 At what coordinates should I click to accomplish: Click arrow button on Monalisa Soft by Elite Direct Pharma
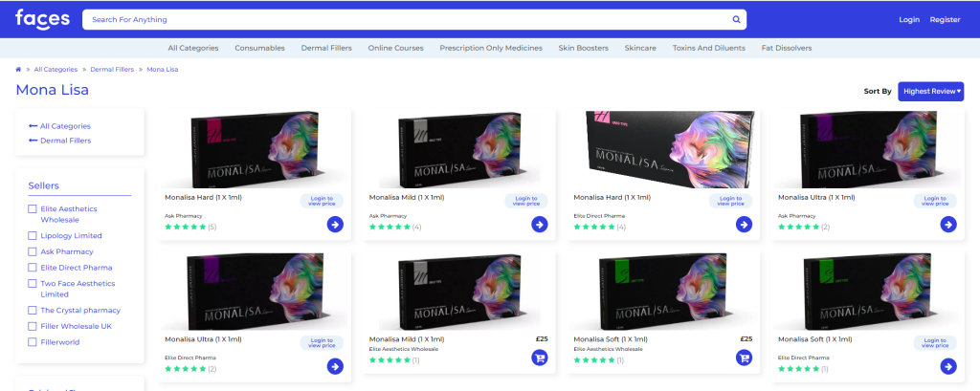(948, 366)
